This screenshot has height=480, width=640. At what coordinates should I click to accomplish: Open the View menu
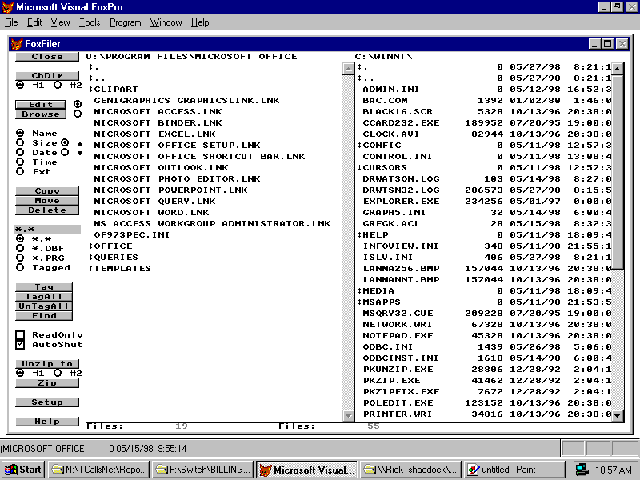(60, 22)
